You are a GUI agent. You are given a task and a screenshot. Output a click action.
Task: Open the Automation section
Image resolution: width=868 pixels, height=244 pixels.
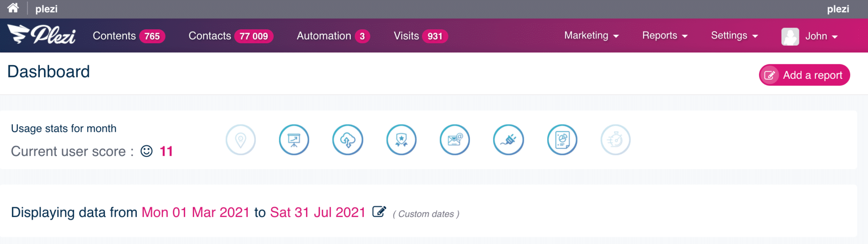pos(333,36)
